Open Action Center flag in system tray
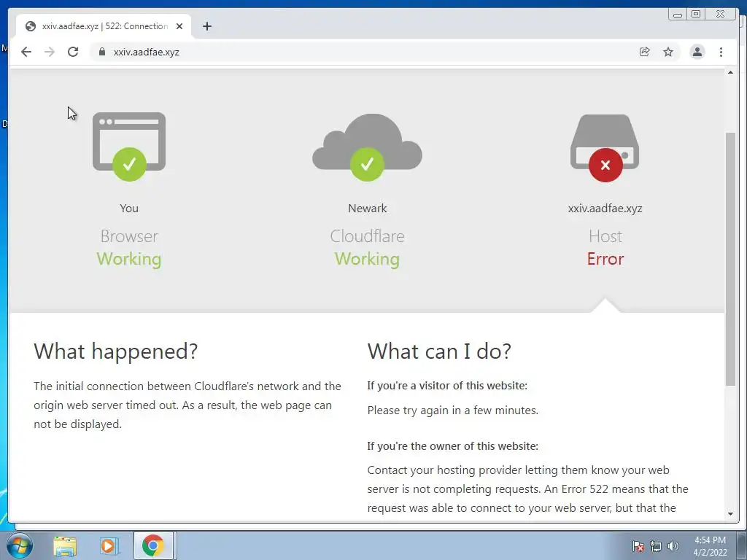747x560 pixels. 638,546
